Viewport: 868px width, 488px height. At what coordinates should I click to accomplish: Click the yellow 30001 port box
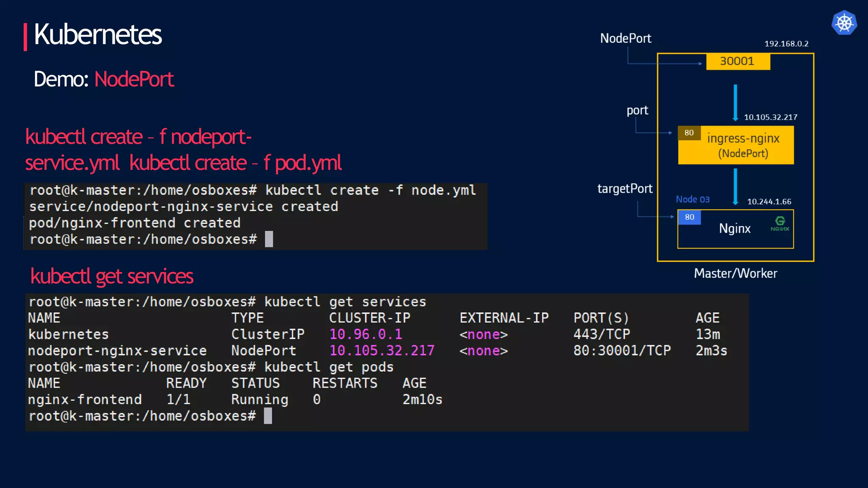coord(737,61)
